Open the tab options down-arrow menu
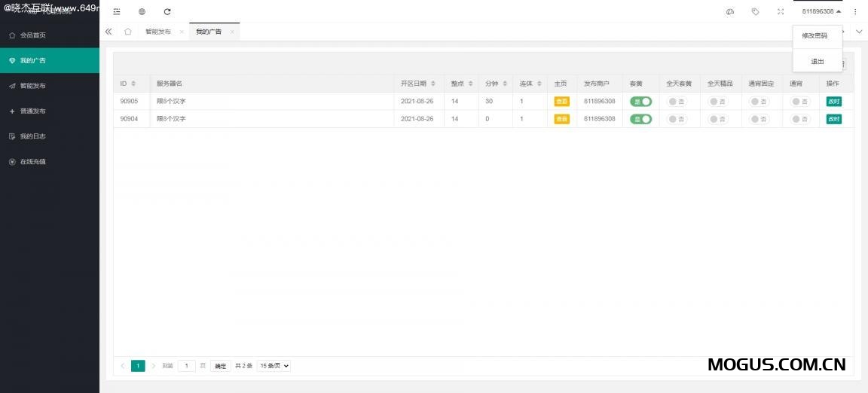Image resolution: width=868 pixels, height=393 pixels. pos(859,32)
